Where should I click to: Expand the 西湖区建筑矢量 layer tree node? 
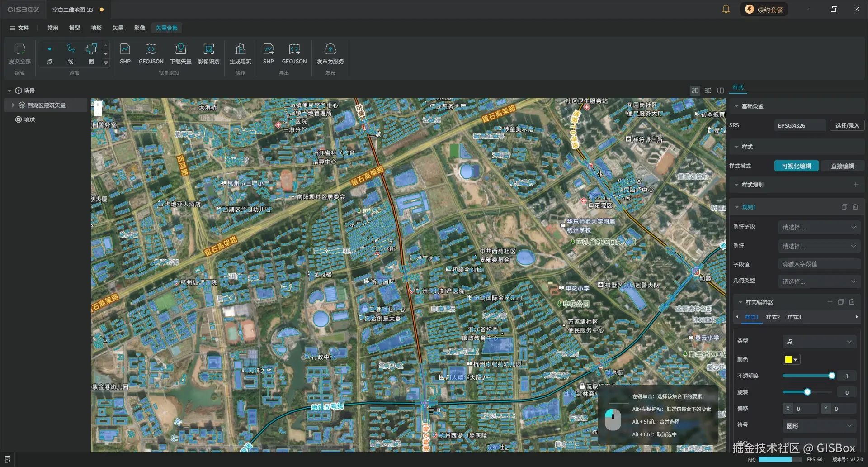pos(13,105)
